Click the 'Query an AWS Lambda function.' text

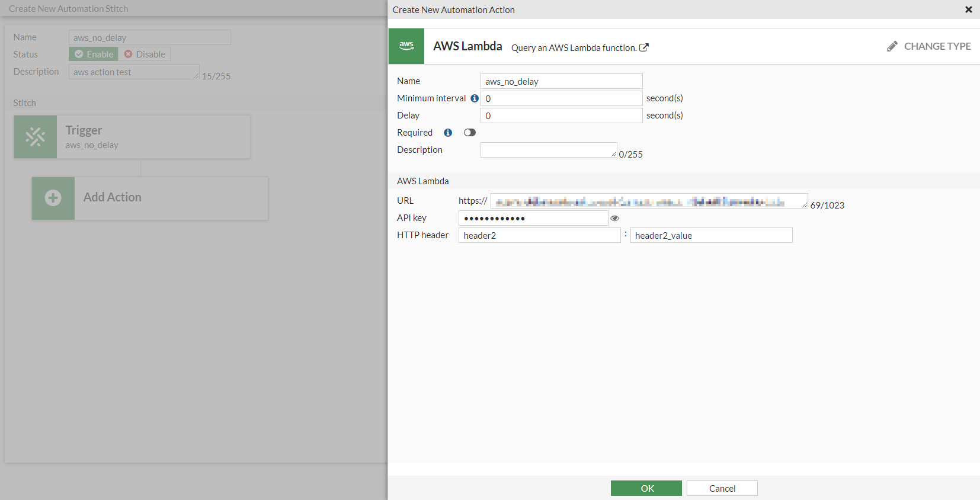point(574,48)
